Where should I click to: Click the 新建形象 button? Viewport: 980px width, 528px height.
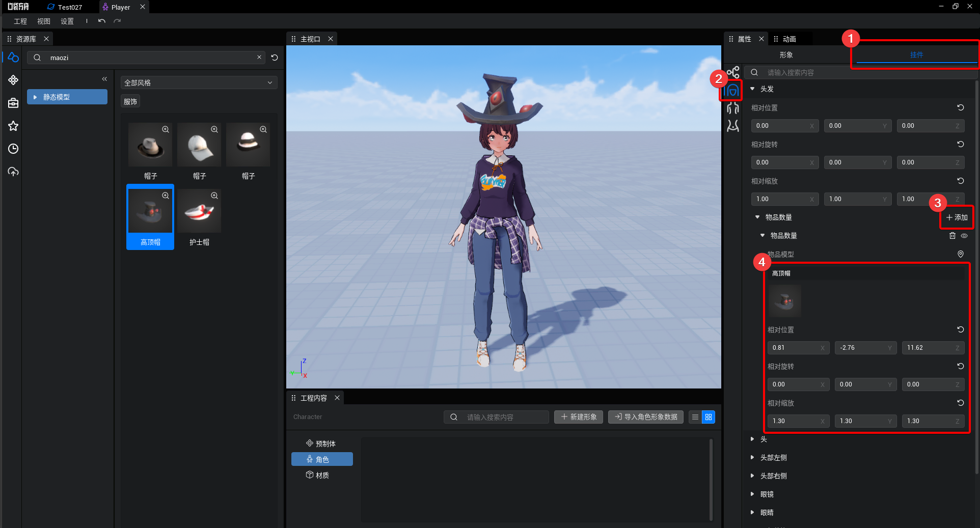point(579,417)
